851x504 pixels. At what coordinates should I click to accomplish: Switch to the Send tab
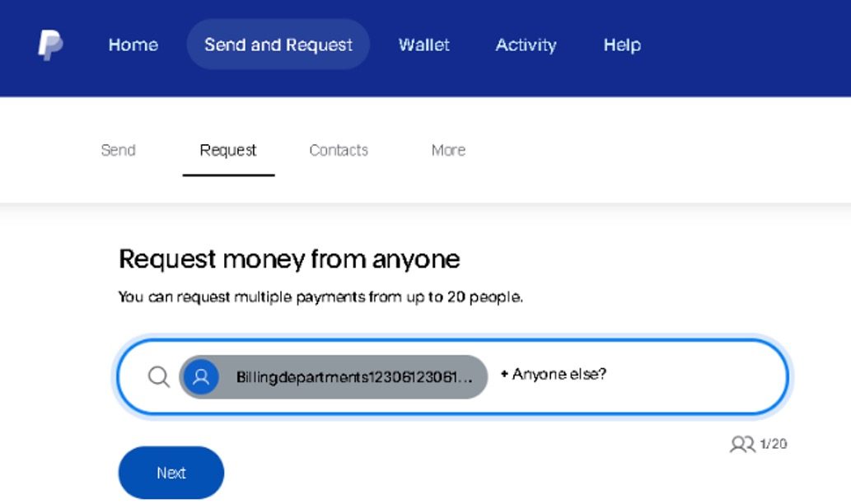click(118, 151)
